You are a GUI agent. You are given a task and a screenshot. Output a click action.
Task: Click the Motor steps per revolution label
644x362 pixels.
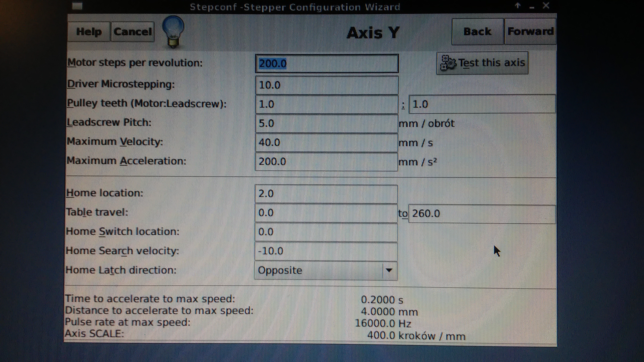[135, 63]
